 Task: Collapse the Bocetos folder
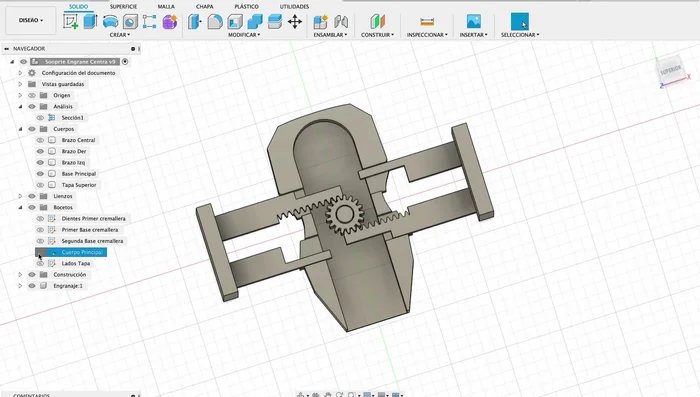click(20, 207)
